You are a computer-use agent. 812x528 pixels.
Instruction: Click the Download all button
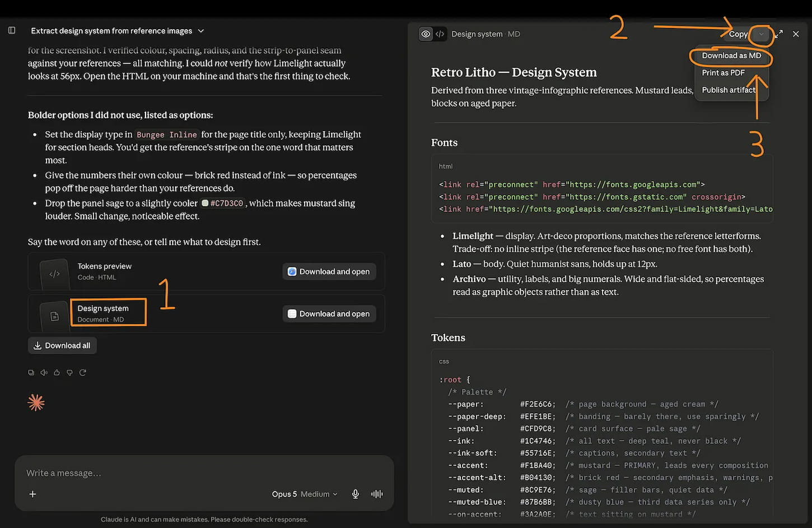coord(62,345)
